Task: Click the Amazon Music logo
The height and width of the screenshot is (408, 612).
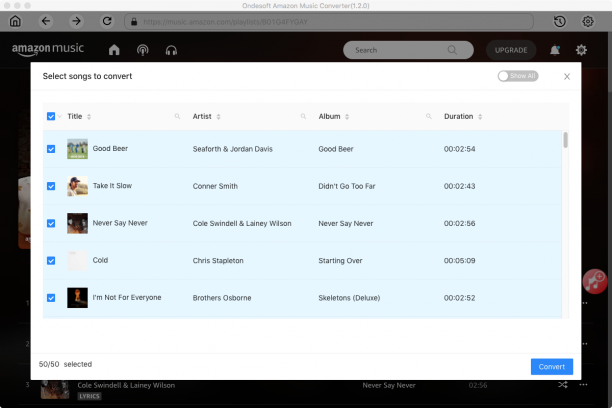Action: click(48, 50)
